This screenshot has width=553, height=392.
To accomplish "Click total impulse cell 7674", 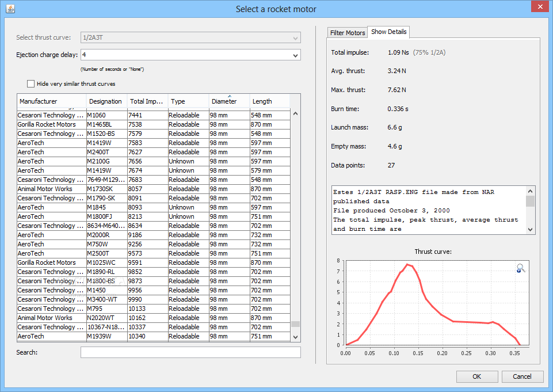I will click(147, 170).
